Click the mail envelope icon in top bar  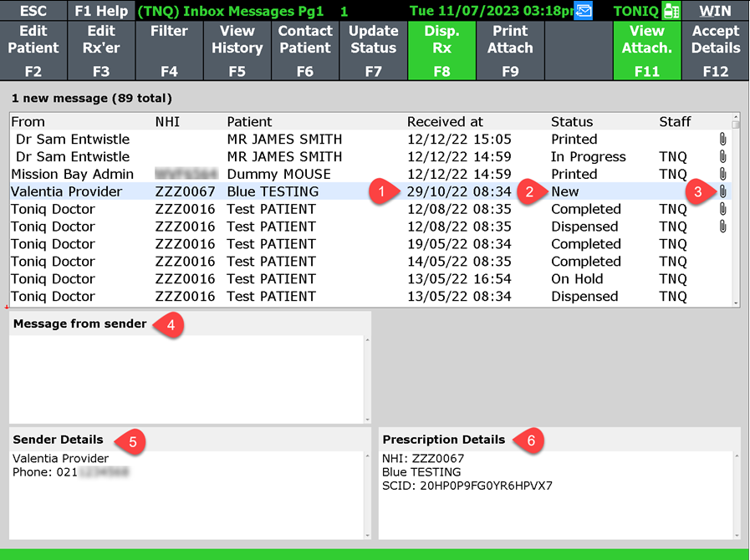pyautogui.click(x=584, y=11)
